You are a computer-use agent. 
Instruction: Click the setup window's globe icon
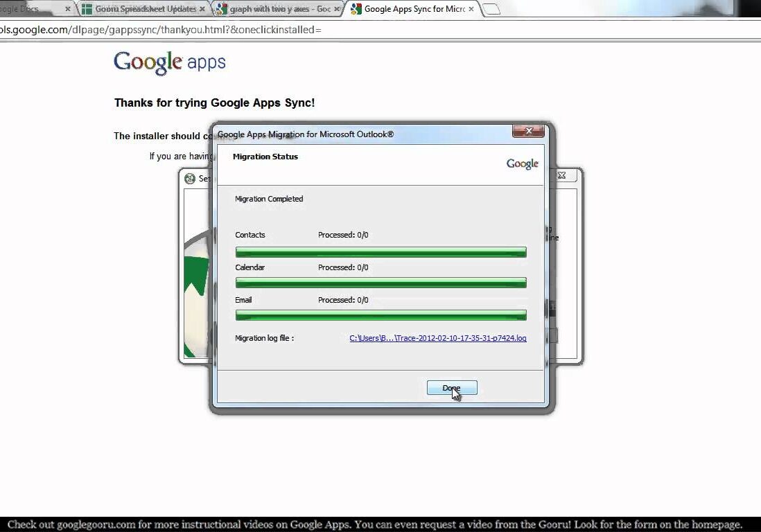pos(190,179)
